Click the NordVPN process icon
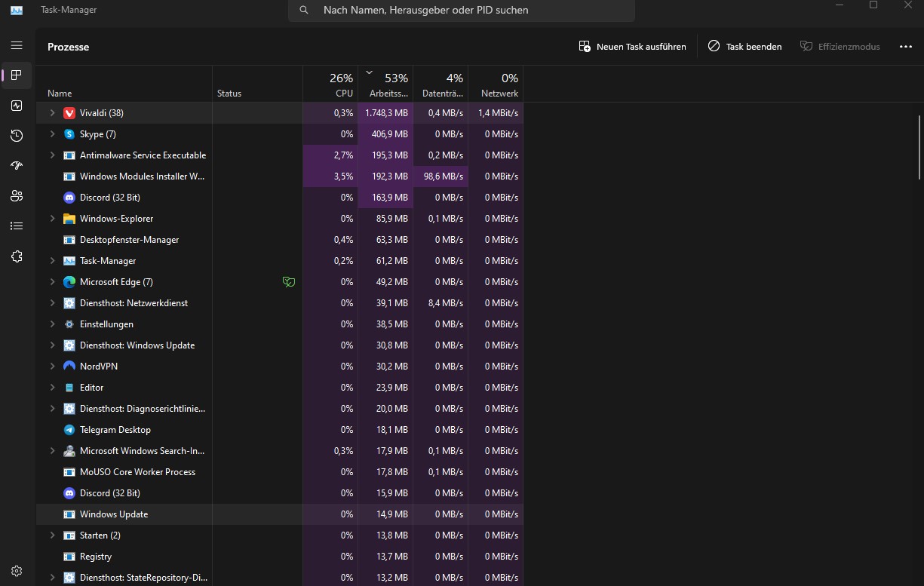The image size is (924, 586). 69,367
